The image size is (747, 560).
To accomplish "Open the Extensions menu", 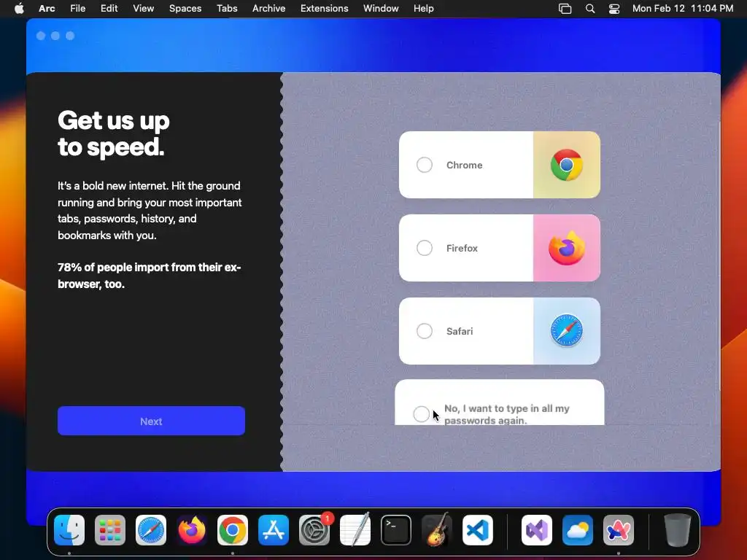I will pos(324,9).
